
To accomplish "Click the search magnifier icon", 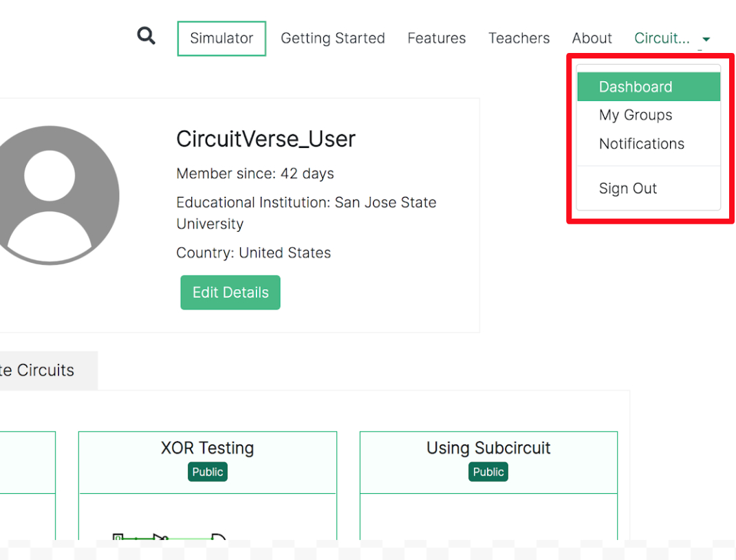I will [x=146, y=36].
